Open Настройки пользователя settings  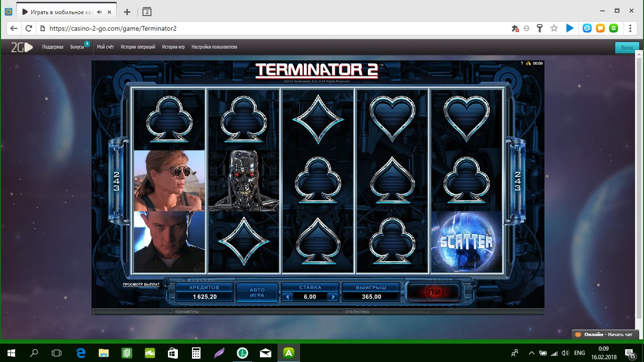pyautogui.click(x=214, y=47)
